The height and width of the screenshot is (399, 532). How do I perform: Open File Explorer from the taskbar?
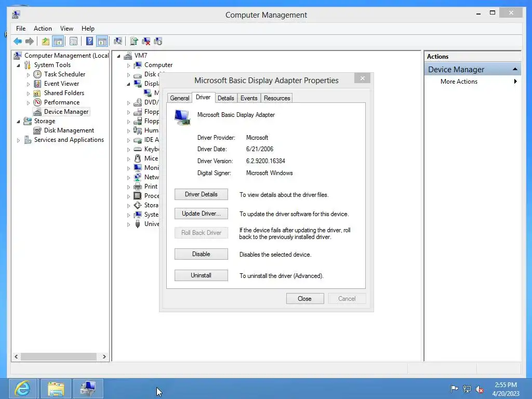click(x=56, y=389)
